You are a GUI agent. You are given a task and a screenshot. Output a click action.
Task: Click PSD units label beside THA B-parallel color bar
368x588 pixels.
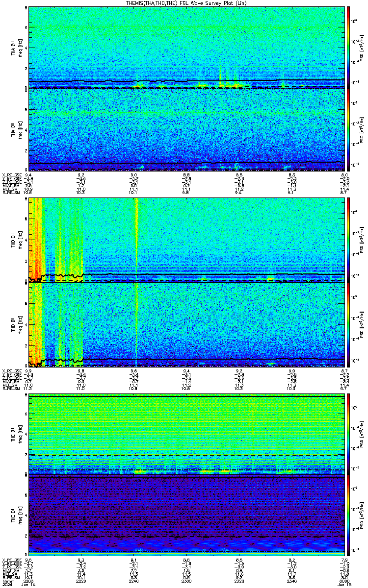point(362,130)
